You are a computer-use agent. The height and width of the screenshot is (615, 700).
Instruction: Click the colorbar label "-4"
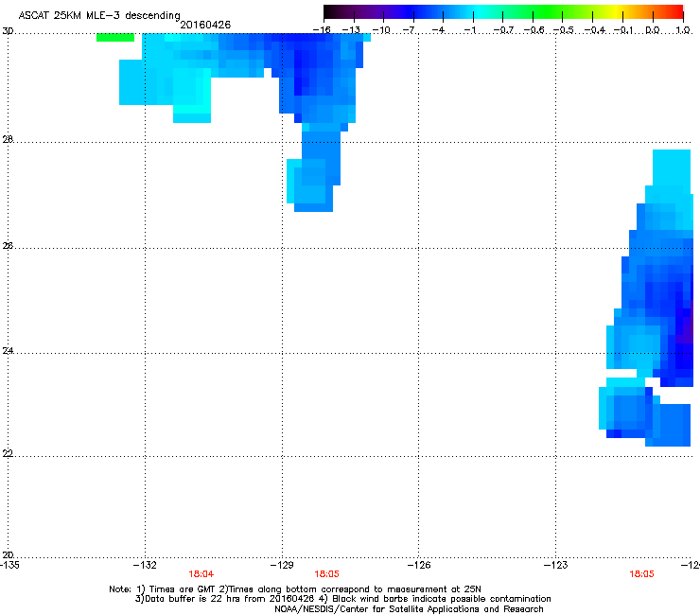pos(439,30)
